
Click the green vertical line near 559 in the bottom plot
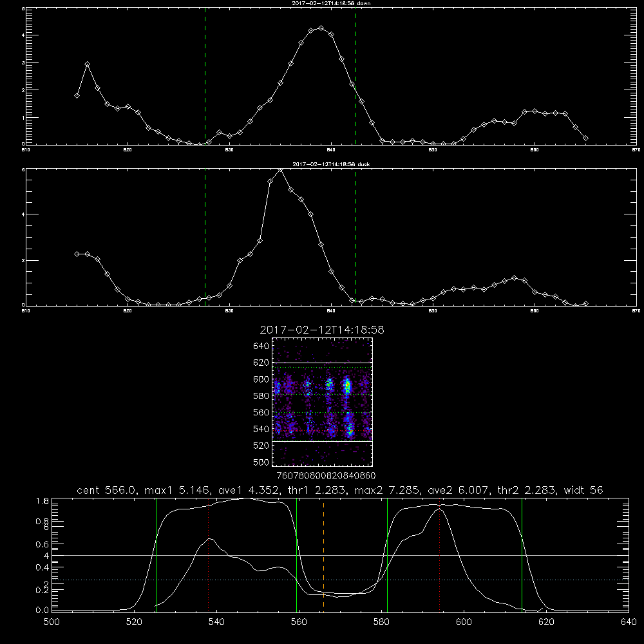(x=296, y=554)
